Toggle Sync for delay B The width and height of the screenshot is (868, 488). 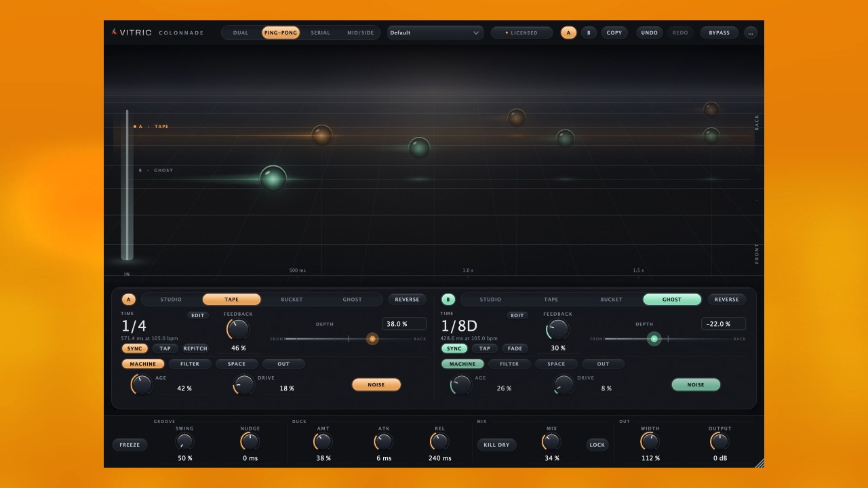(454, 348)
